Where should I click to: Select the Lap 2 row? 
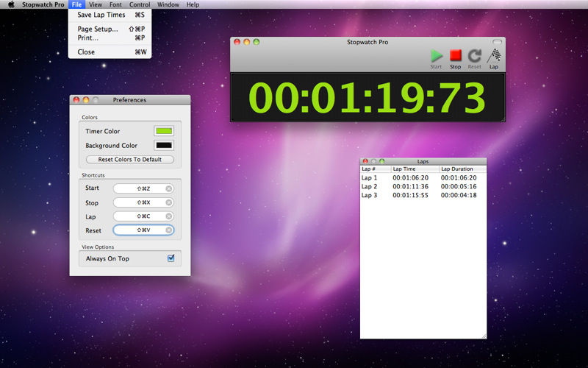423,186
